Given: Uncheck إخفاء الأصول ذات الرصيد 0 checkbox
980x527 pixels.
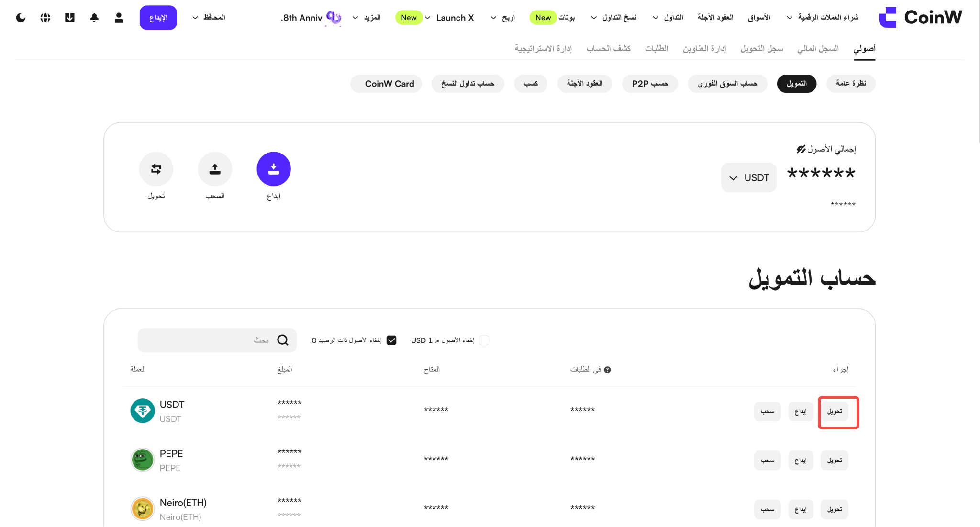Looking at the screenshot, I should pyautogui.click(x=391, y=340).
